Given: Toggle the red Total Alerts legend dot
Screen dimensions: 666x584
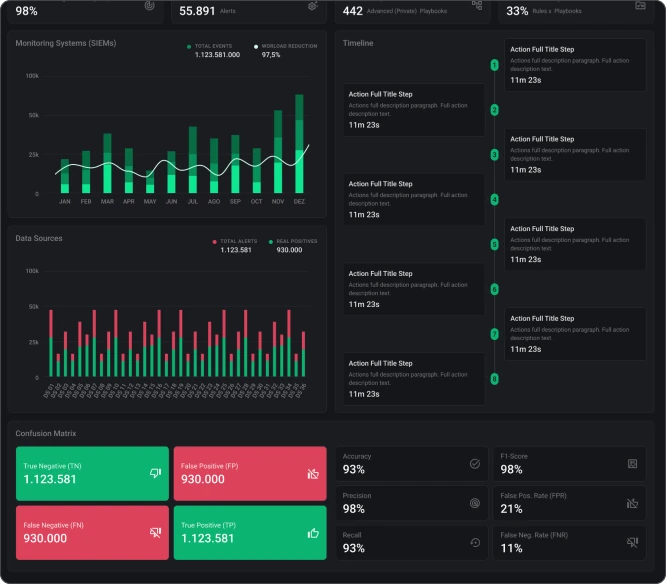Looking at the screenshot, I should click(x=214, y=242).
